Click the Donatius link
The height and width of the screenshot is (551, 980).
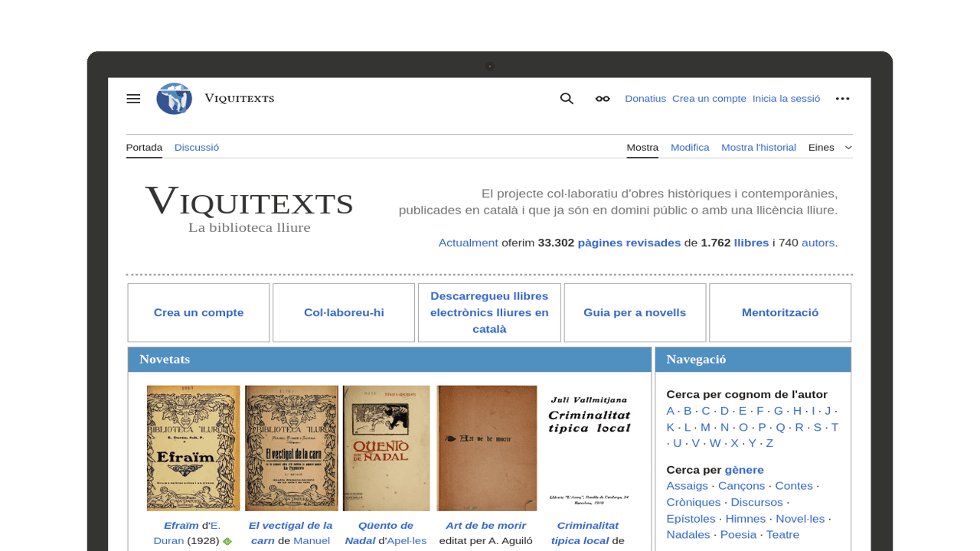(645, 99)
